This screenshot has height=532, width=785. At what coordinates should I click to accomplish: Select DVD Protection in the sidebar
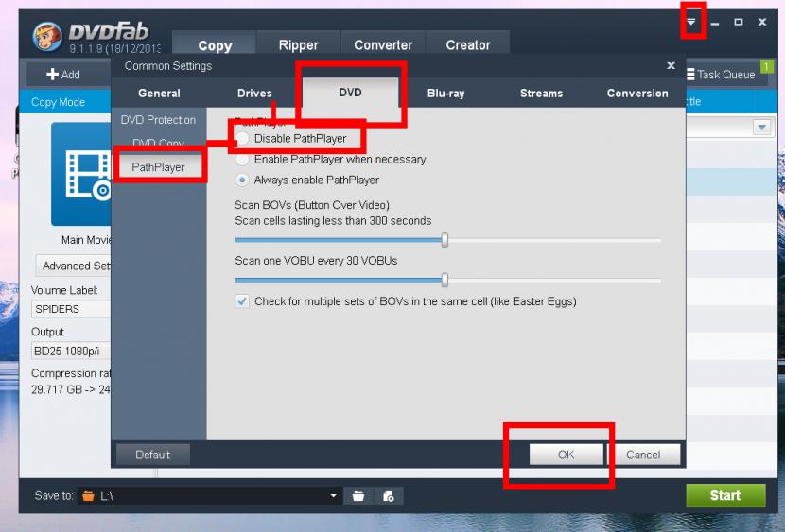[x=158, y=120]
